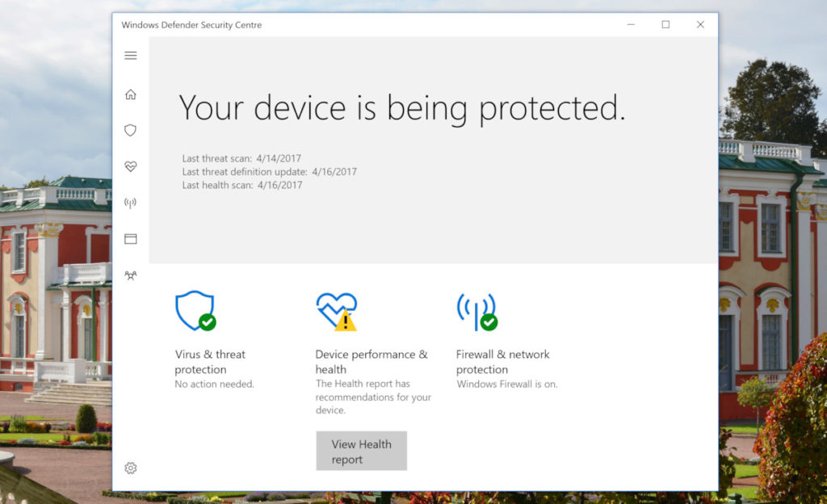Click the 'Windows Firewall is on.' status text
The image size is (827, 504).
(x=506, y=384)
